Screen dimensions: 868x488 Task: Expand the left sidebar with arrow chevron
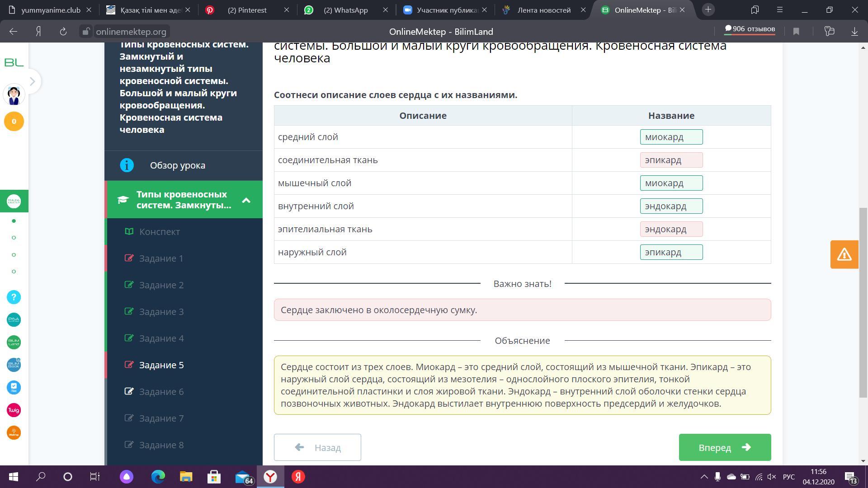(32, 81)
